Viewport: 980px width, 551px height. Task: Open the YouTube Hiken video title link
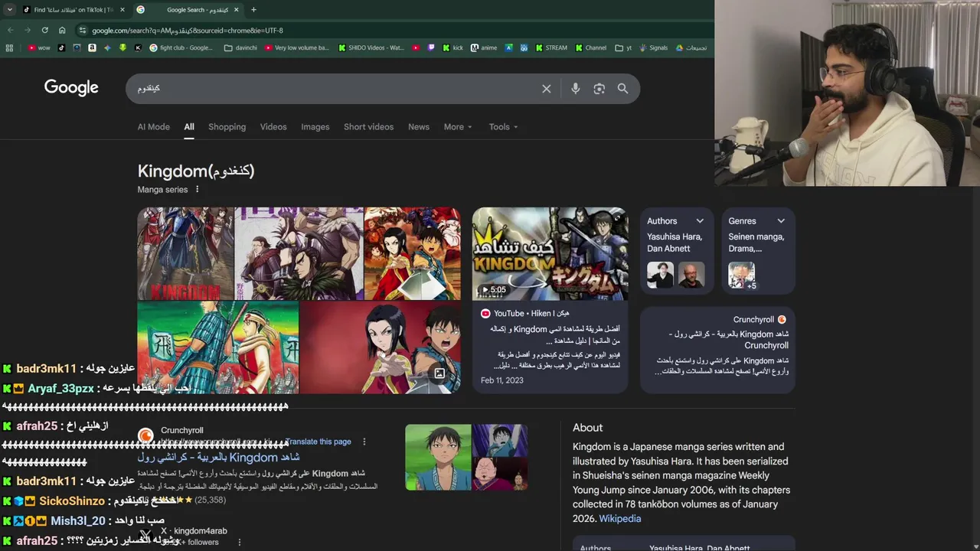click(x=555, y=335)
